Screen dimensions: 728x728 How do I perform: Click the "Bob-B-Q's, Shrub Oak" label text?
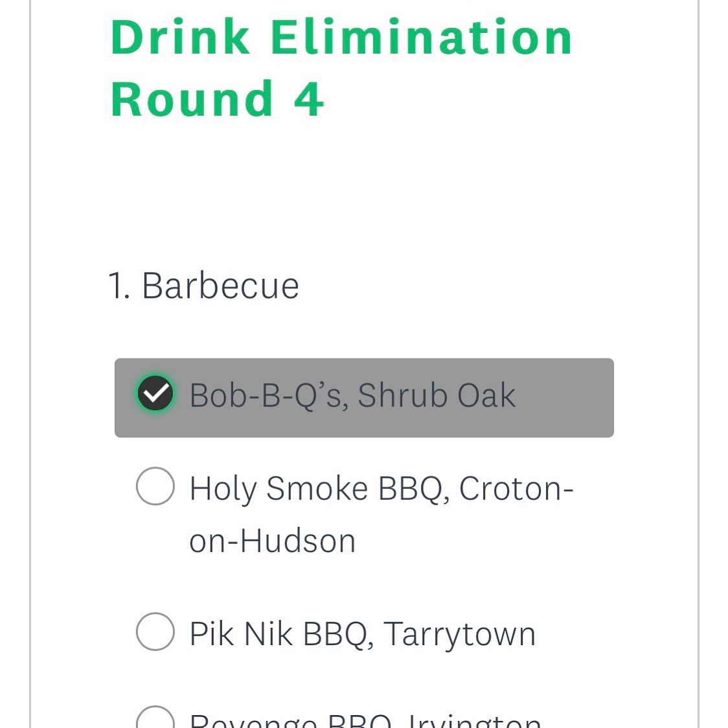tap(352, 396)
